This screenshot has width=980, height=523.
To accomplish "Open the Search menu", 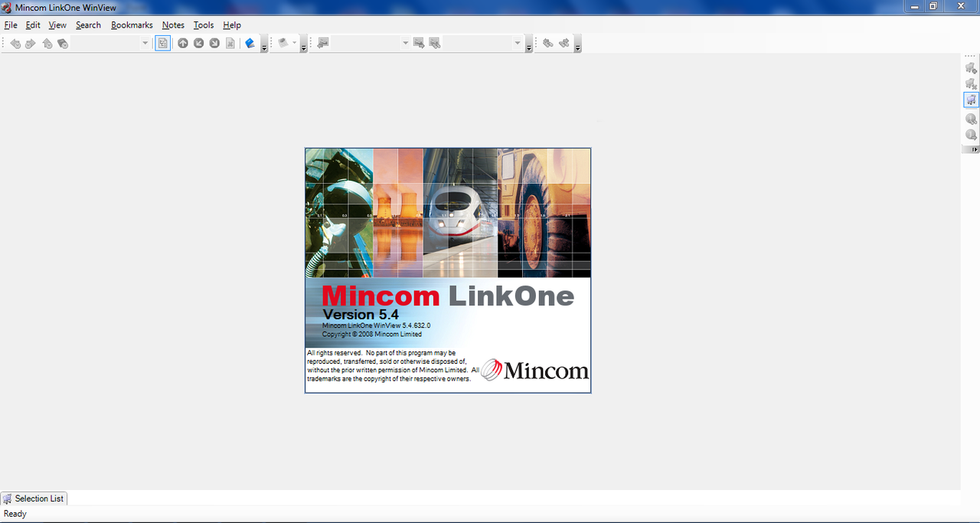I will 88,25.
